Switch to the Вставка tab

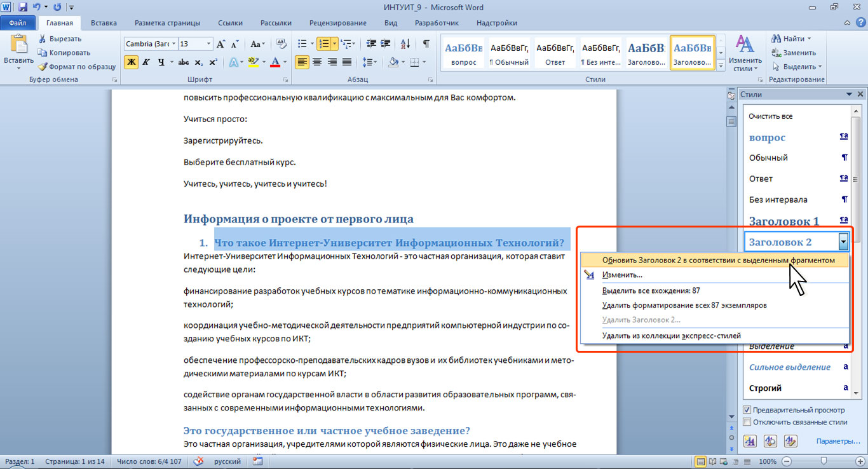(104, 23)
